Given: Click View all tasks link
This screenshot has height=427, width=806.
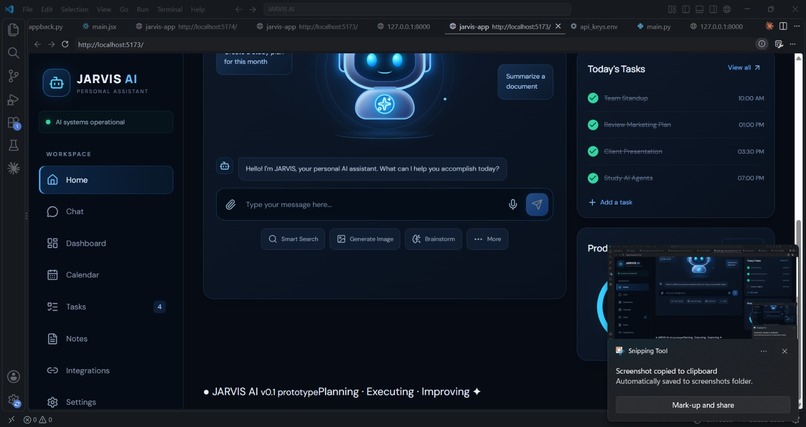Looking at the screenshot, I should tap(744, 68).
